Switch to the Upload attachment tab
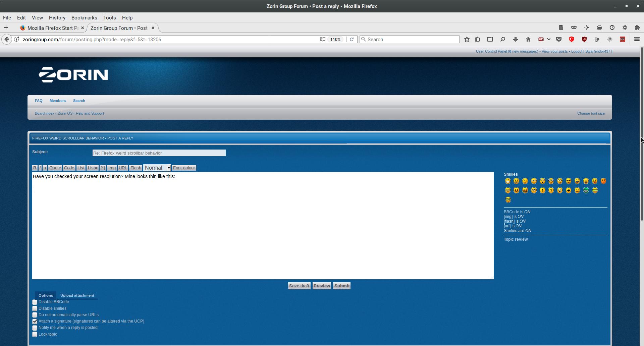The width and height of the screenshot is (644, 346). tap(77, 295)
